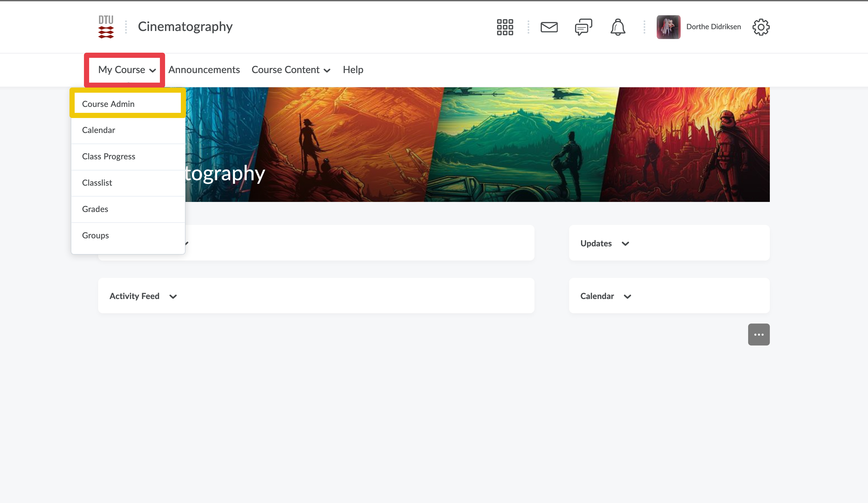Click the notification bell icon

618,27
